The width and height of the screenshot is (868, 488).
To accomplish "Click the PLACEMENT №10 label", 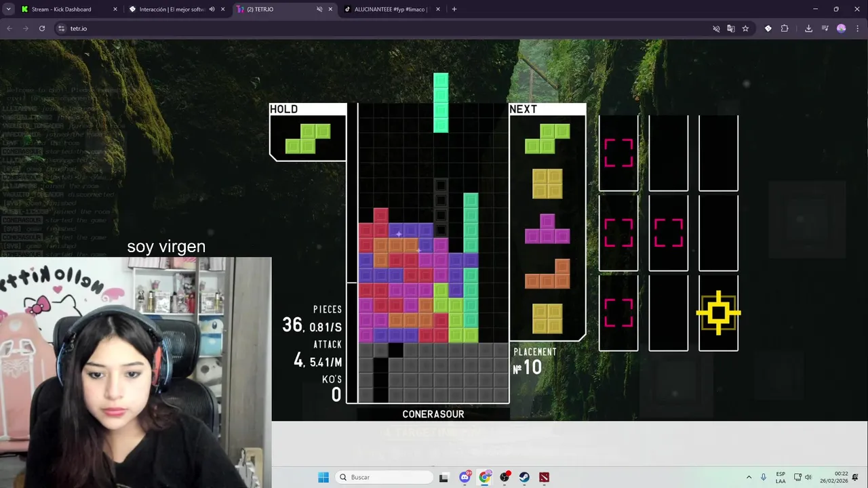I will point(535,362).
